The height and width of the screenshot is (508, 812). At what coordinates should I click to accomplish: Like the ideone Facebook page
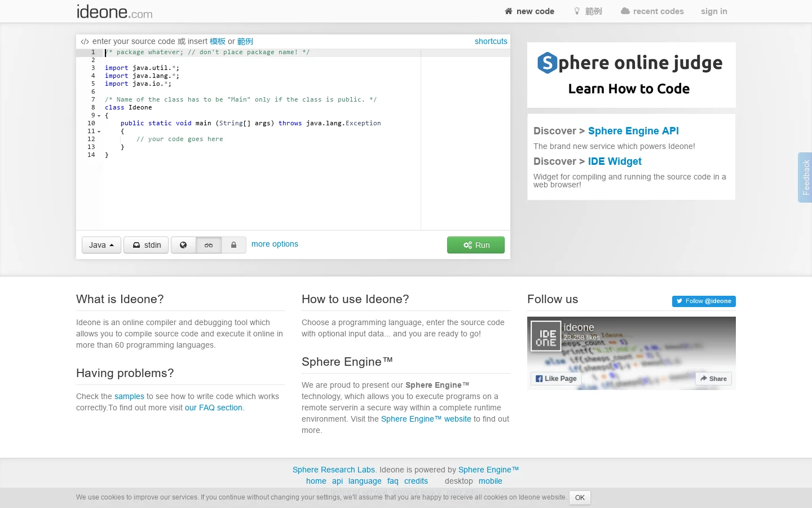tap(556, 379)
